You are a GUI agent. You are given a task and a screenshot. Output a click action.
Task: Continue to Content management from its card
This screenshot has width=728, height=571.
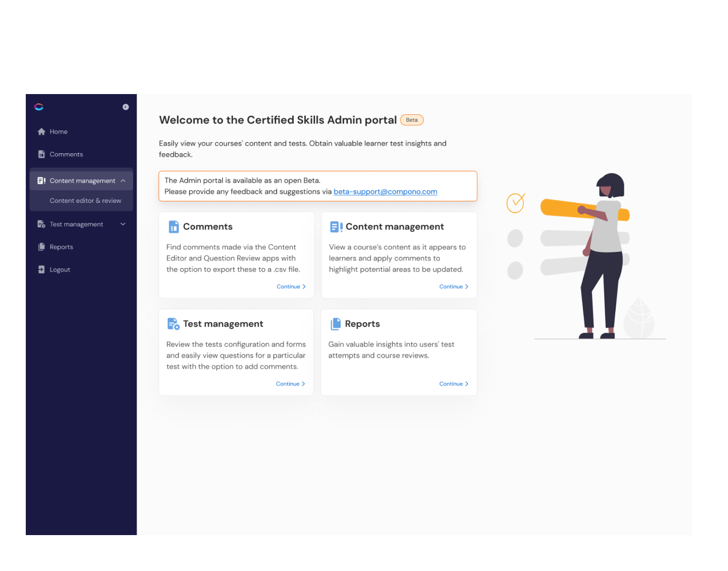pyautogui.click(x=453, y=287)
